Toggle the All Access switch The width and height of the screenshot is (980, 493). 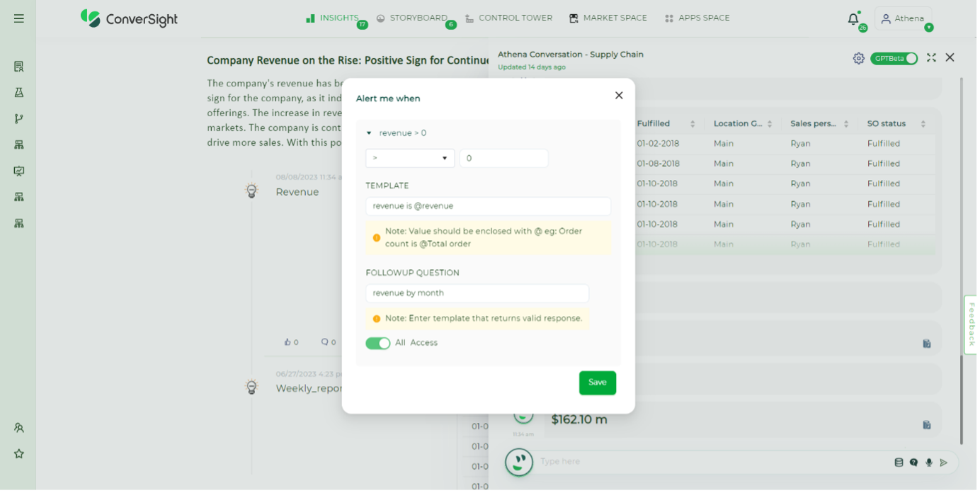377,343
